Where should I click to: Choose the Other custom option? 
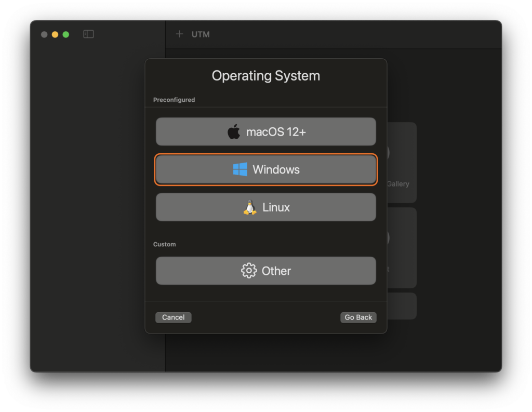[265, 271]
